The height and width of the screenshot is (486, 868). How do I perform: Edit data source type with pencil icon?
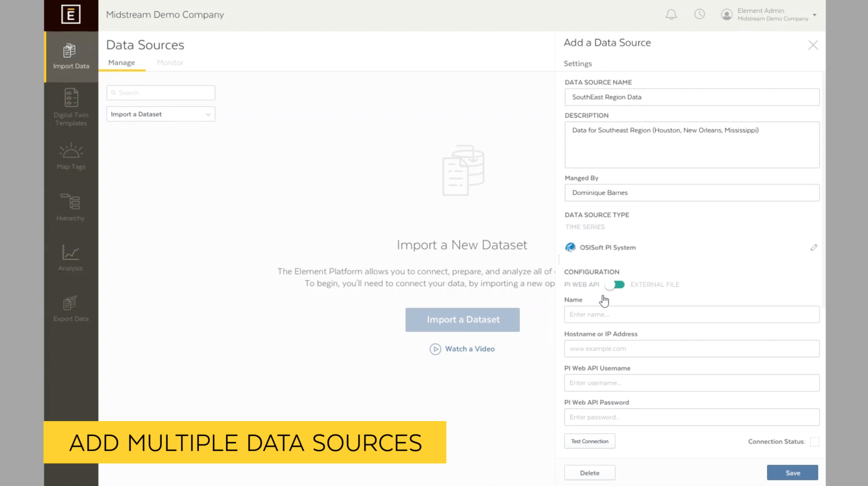click(814, 248)
